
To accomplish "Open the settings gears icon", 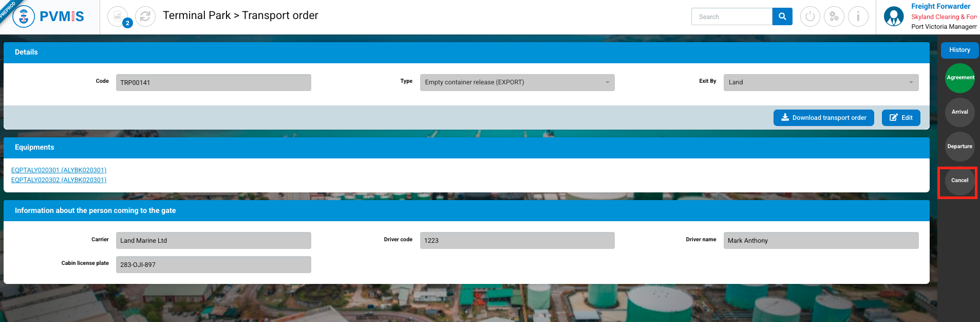I will click(x=834, y=16).
